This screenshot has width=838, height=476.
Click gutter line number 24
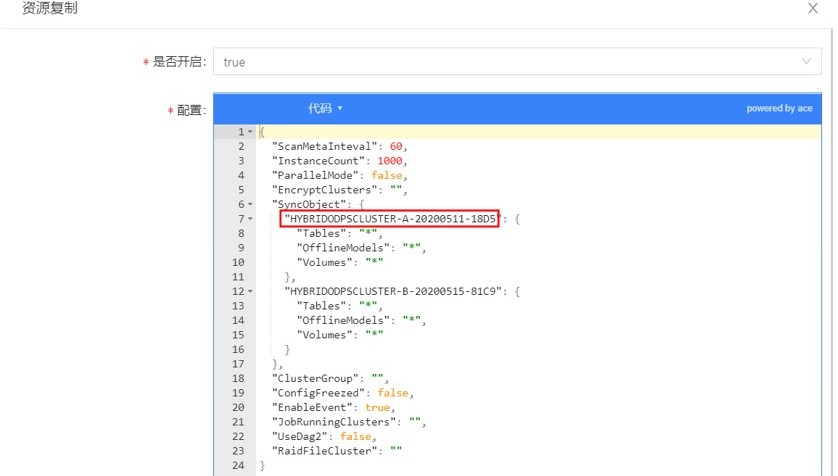point(238,465)
